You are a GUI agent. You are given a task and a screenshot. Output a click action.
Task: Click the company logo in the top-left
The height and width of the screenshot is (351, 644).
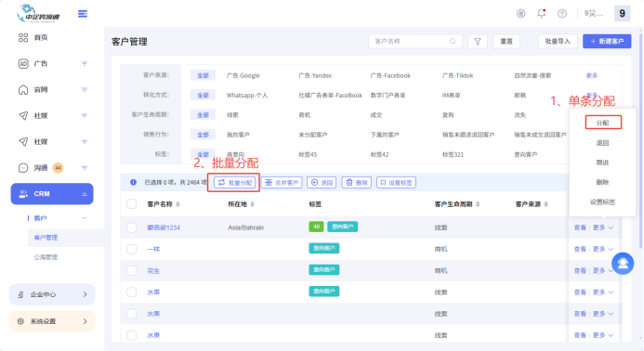pyautogui.click(x=38, y=14)
